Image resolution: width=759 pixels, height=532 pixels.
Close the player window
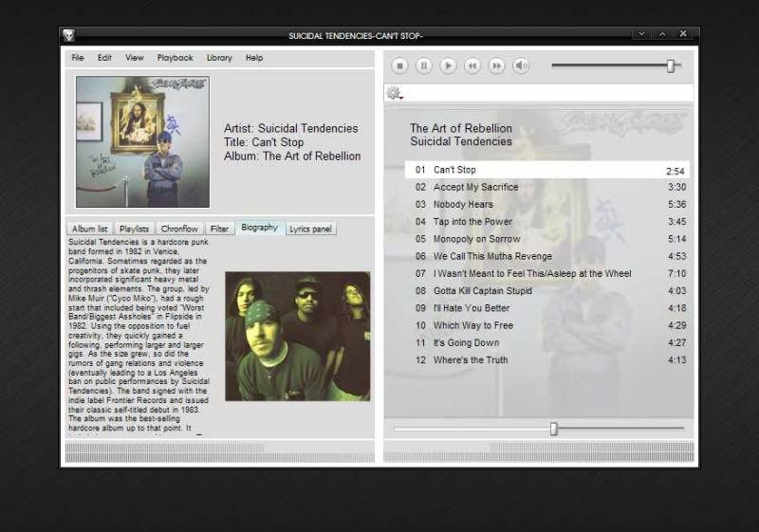coord(683,34)
